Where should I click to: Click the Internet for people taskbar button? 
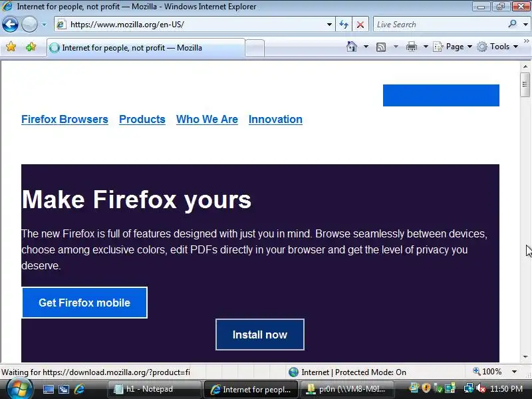click(251, 390)
